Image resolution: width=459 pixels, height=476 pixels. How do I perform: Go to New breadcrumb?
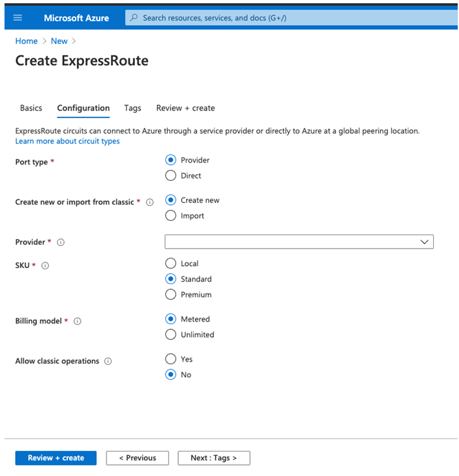tap(59, 41)
